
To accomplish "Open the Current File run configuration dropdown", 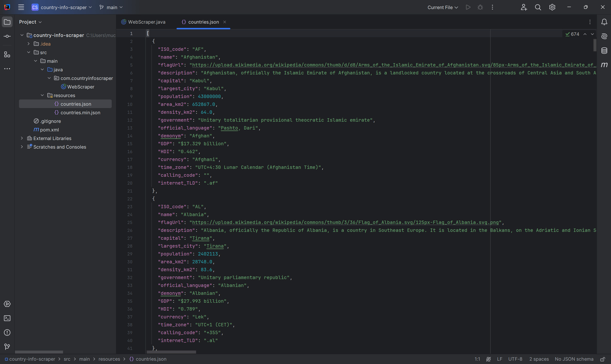I will point(443,7).
